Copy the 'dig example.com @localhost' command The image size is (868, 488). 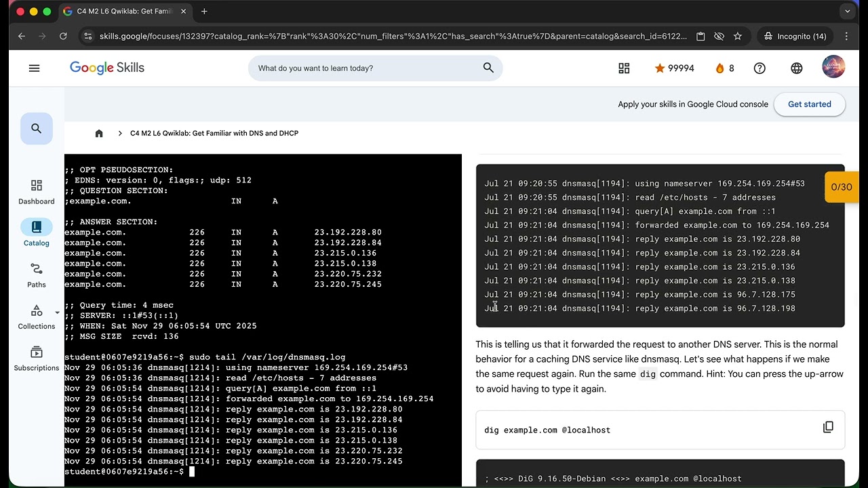tap(828, 427)
